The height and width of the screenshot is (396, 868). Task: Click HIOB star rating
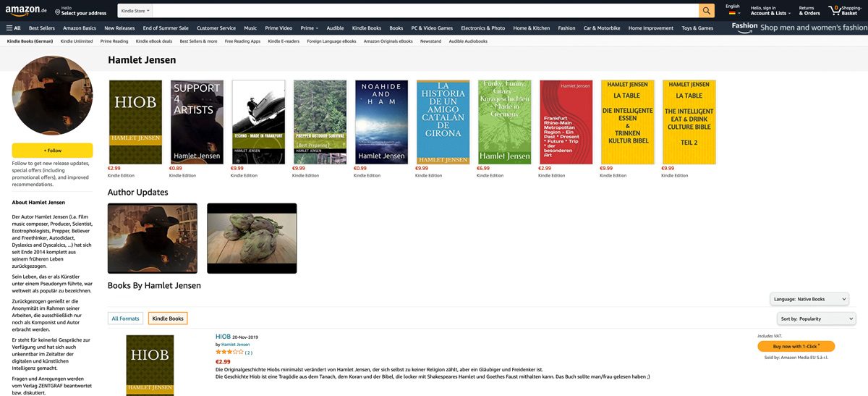(229, 353)
